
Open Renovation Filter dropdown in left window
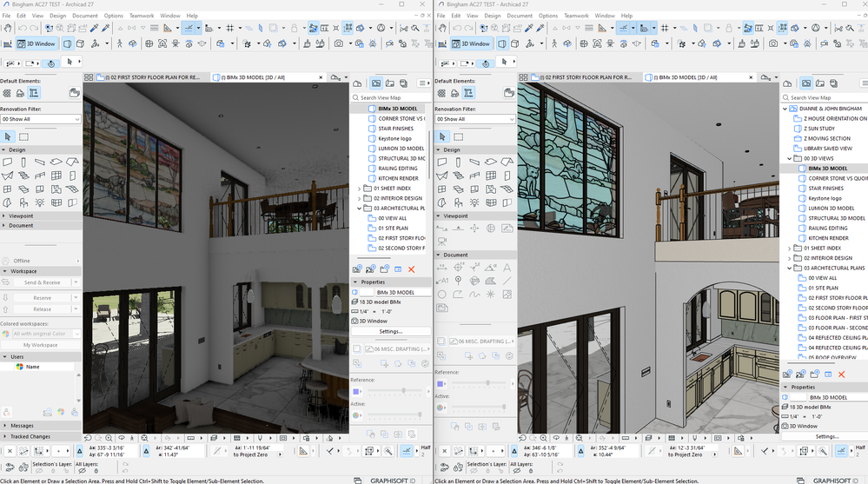tap(41, 119)
